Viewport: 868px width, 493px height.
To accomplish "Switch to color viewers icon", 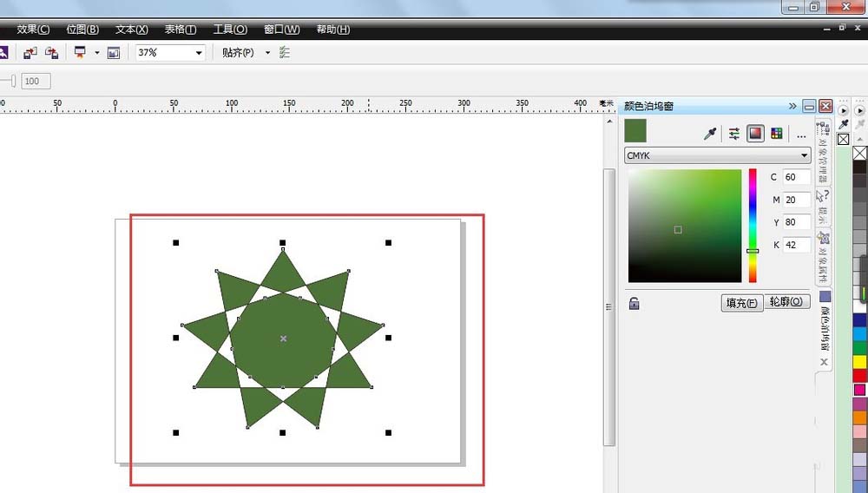I will pos(755,134).
